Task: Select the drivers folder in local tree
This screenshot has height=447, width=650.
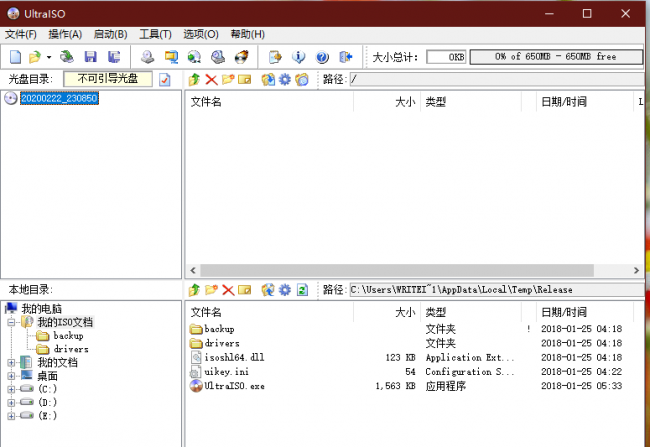Action: tap(70, 349)
